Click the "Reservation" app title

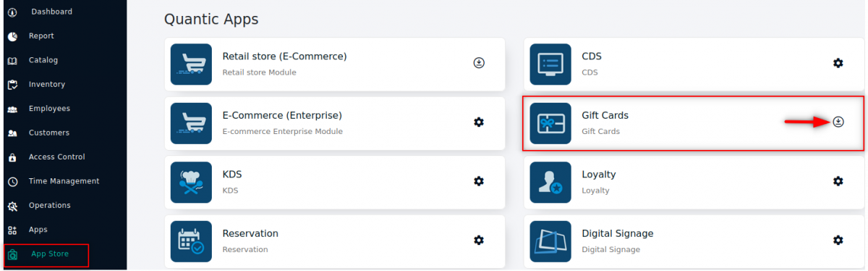(x=250, y=233)
